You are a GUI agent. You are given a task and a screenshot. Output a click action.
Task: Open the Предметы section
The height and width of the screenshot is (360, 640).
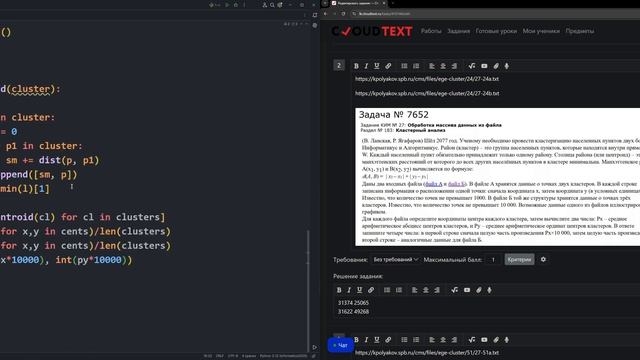580,31
